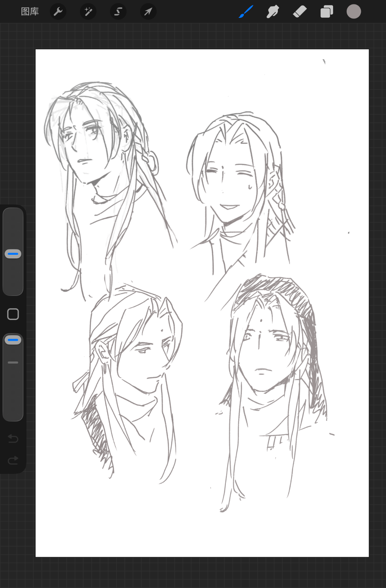Open the Actions wrench menu
This screenshot has height=588, width=386.
(x=58, y=12)
